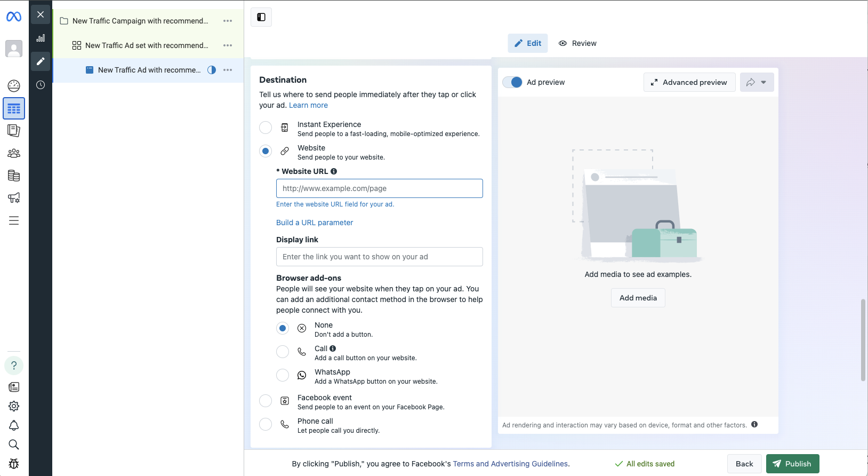
Task: Select the Instant Experience destination option
Action: click(266, 128)
